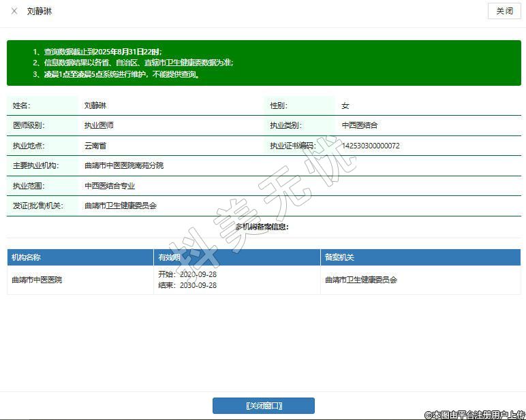Viewport: 526px width, 420px height.
Task: Click the 主要执业机构 field label
Action: [35, 165]
